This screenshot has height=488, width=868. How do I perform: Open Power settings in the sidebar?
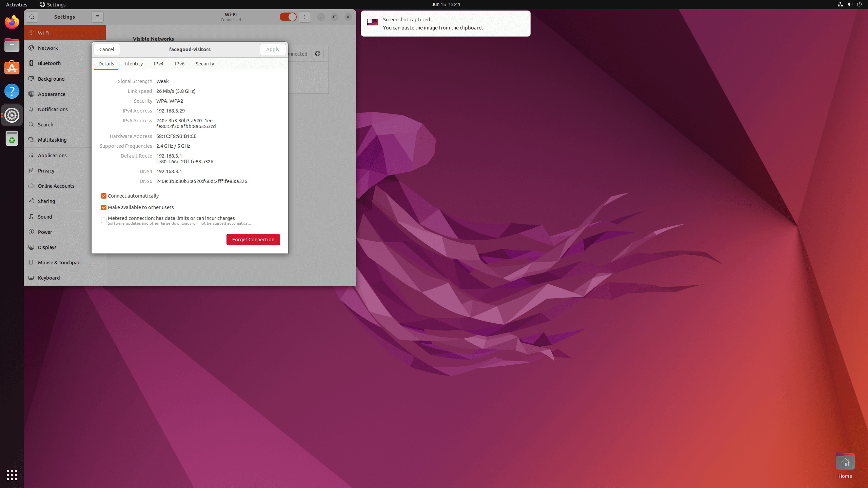click(58, 232)
